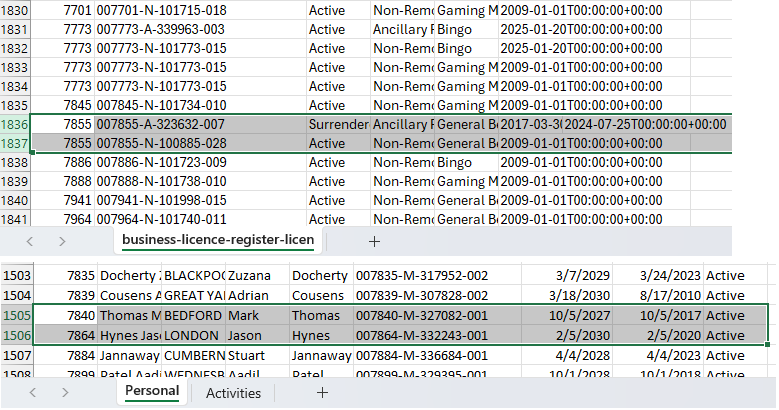The width and height of the screenshot is (779, 410).
Task: Click next-sheet arrow beside business-licence-register-licen tab
Action: click(x=62, y=241)
